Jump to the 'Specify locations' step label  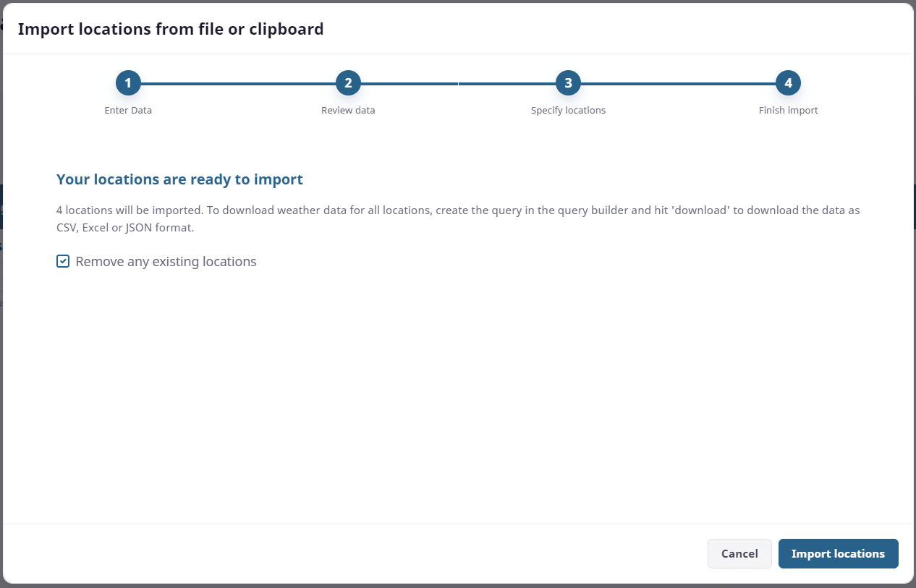(568, 111)
